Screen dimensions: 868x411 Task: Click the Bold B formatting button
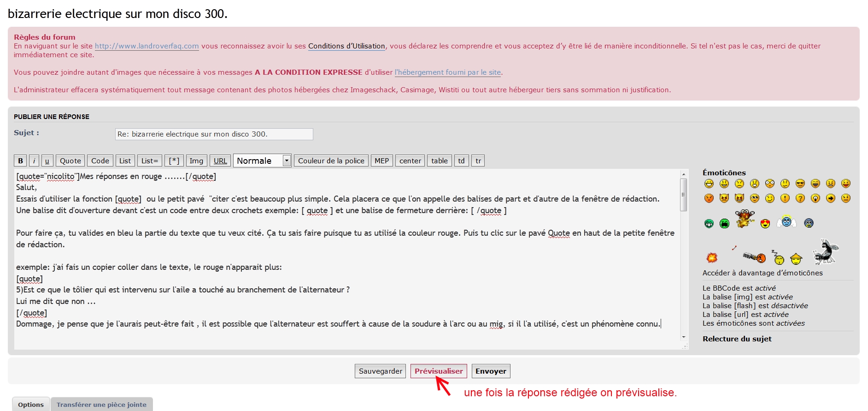[20, 161]
